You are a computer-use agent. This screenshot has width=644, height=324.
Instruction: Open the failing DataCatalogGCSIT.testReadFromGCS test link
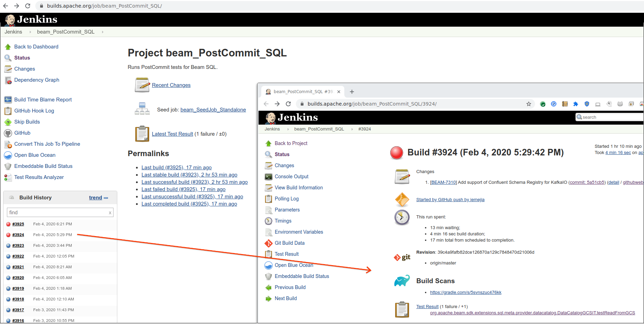pos(533,313)
